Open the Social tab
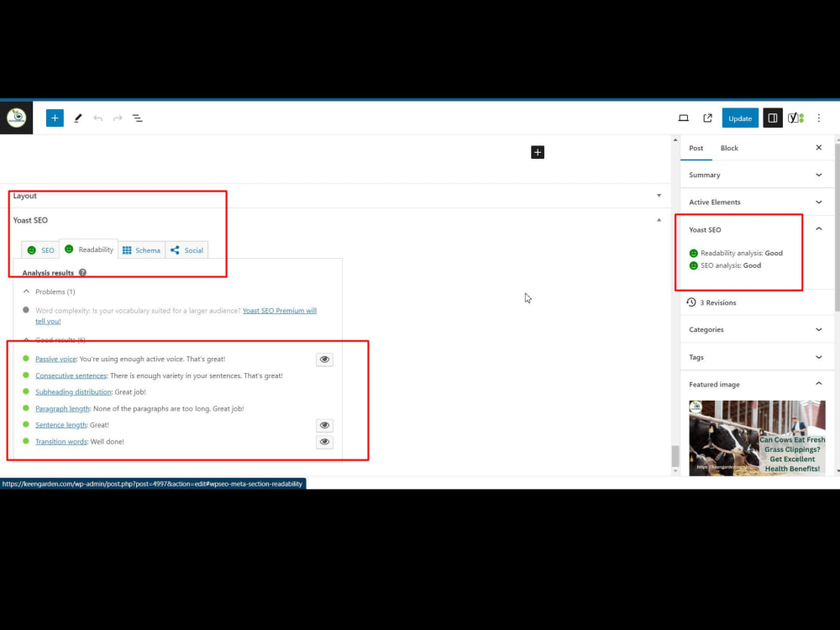 click(x=187, y=250)
